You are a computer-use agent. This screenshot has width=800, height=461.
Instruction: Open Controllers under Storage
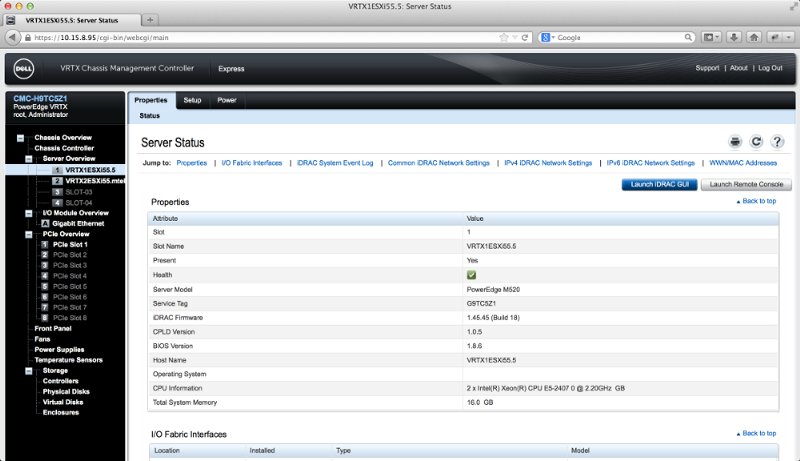[x=61, y=381]
